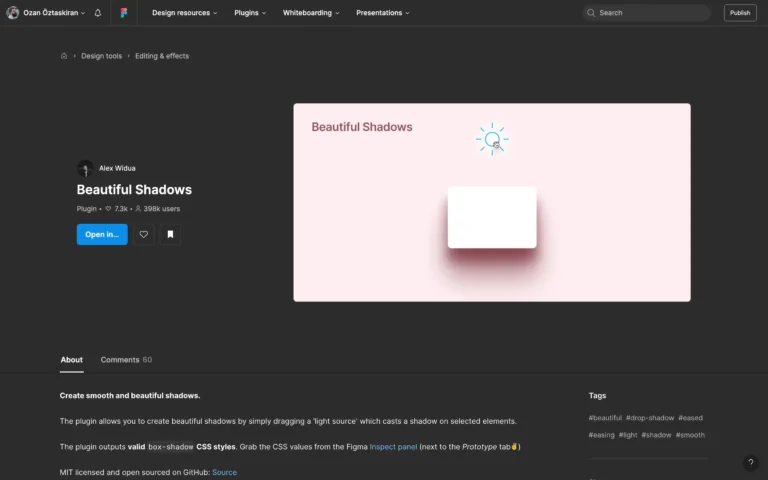Select the #drop-shadow tag
This screenshot has width=768, height=480.
[650, 418]
